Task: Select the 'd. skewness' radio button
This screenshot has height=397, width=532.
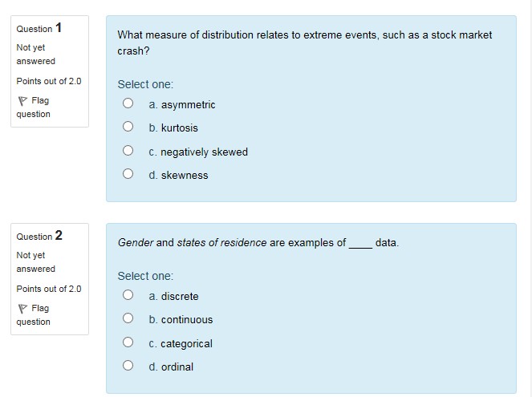Action: pyautogui.click(x=128, y=174)
